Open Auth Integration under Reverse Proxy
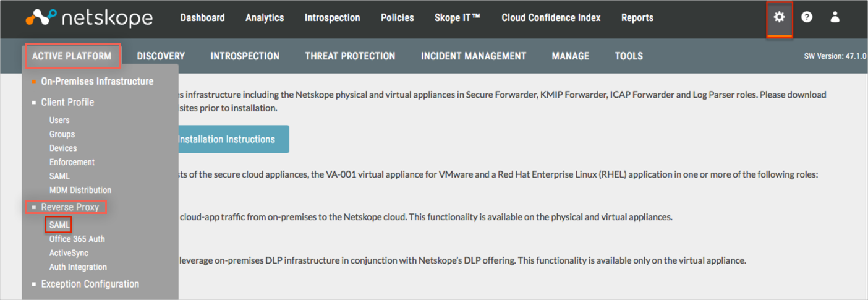 click(78, 267)
